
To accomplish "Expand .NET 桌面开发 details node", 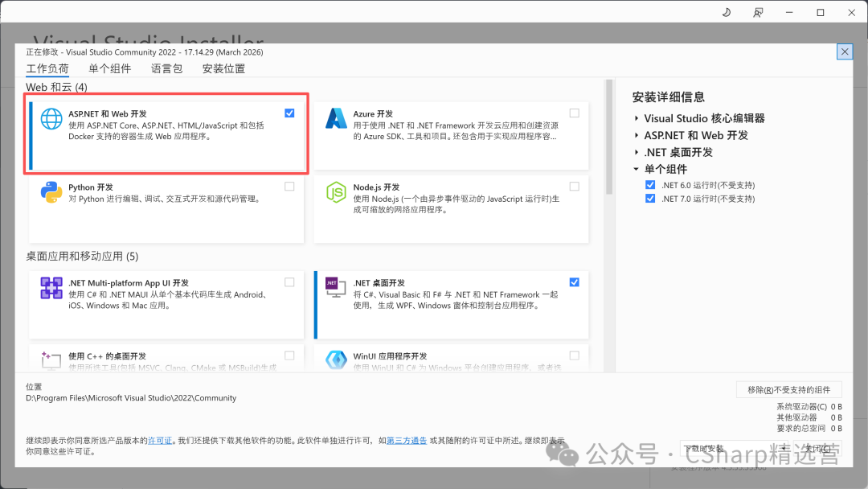I will tap(637, 152).
